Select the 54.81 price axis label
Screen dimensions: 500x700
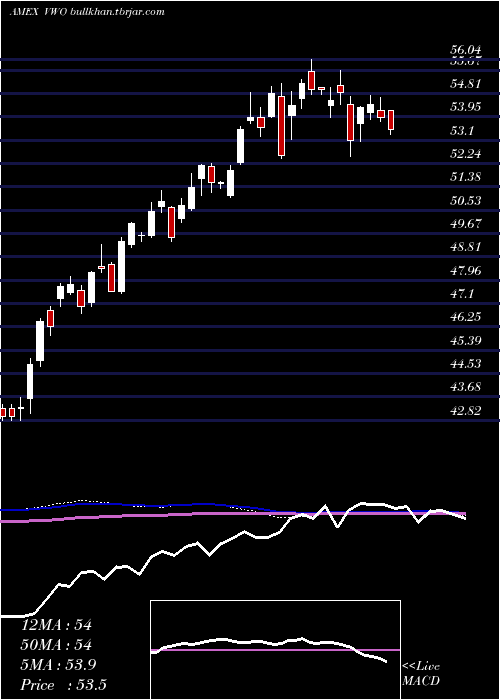point(466,83)
